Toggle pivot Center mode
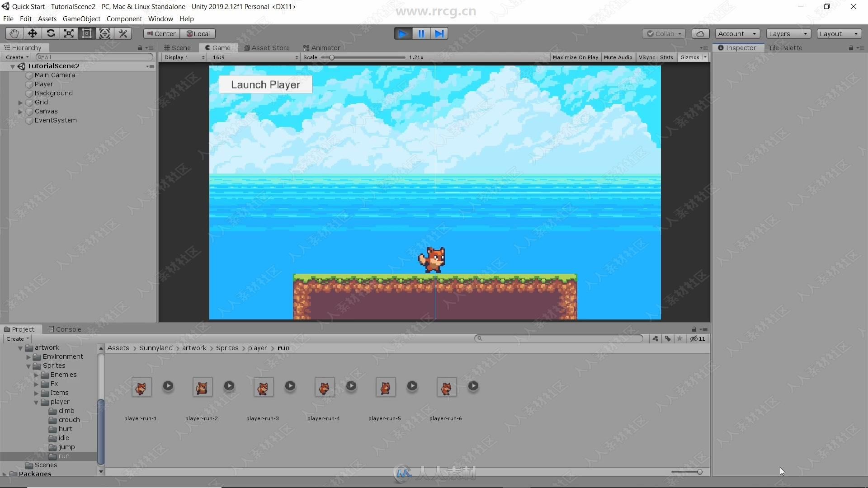The height and width of the screenshot is (488, 868). click(x=161, y=34)
